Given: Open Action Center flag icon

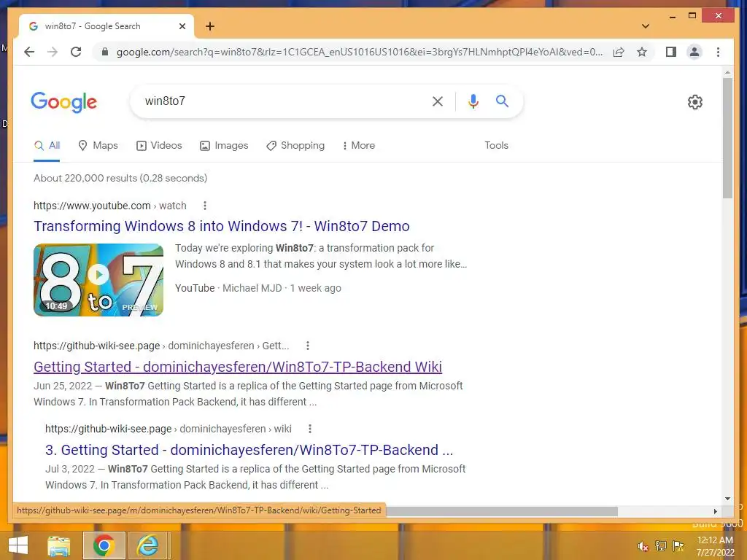Looking at the screenshot, I should pyautogui.click(x=678, y=545).
